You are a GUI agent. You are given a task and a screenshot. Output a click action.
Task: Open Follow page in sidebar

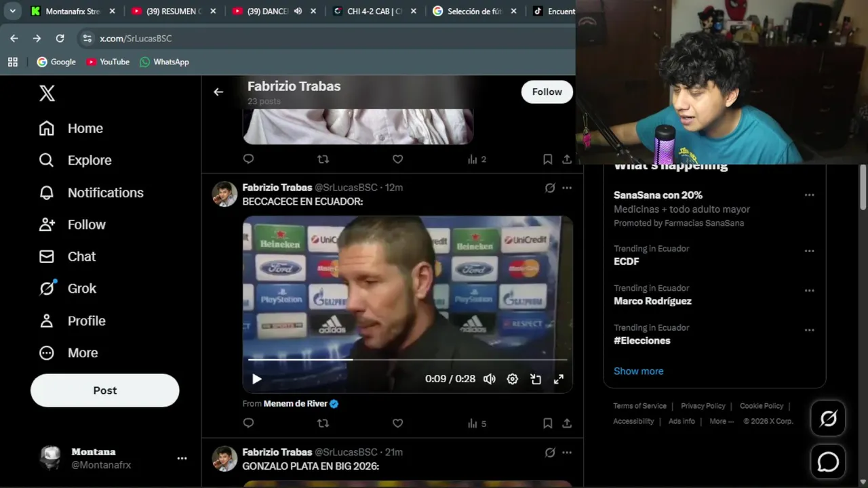[x=73, y=224]
